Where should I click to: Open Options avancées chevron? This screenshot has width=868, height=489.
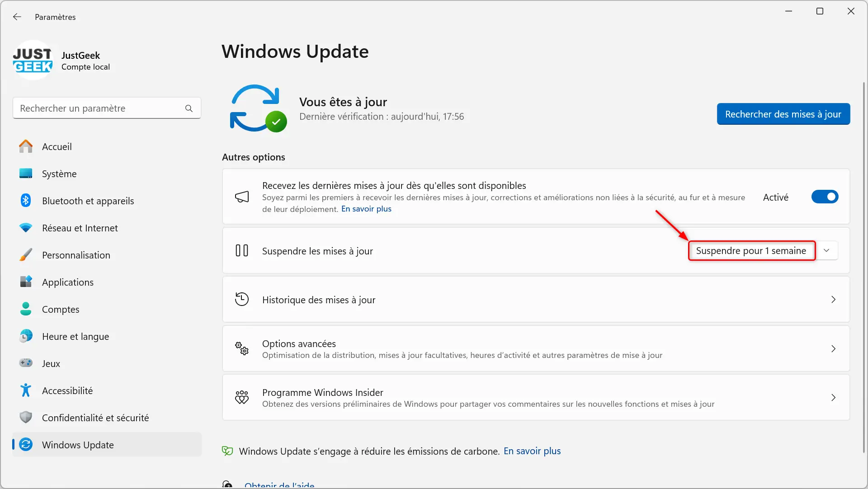tap(833, 348)
